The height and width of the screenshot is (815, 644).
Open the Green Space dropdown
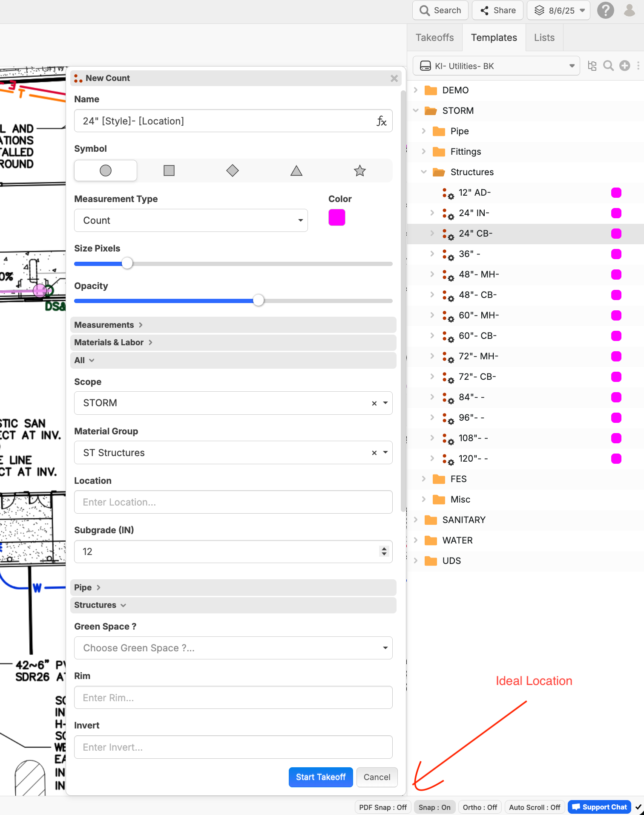pos(233,648)
